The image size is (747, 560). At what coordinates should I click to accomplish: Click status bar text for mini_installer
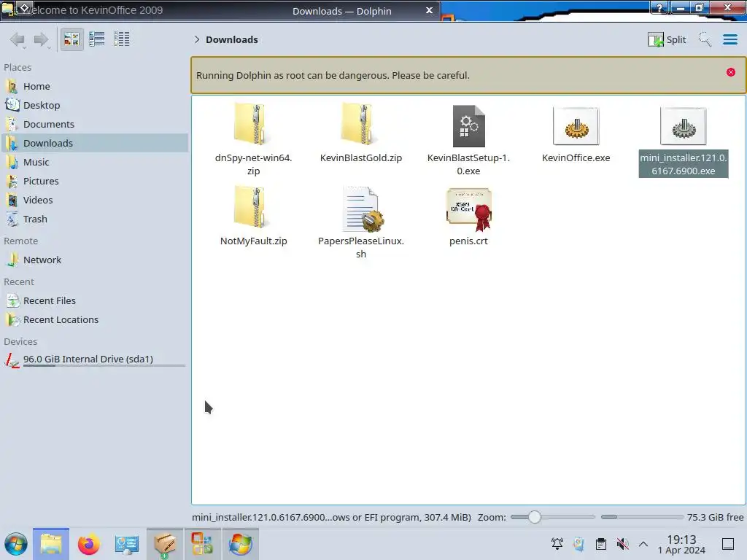point(331,517)
